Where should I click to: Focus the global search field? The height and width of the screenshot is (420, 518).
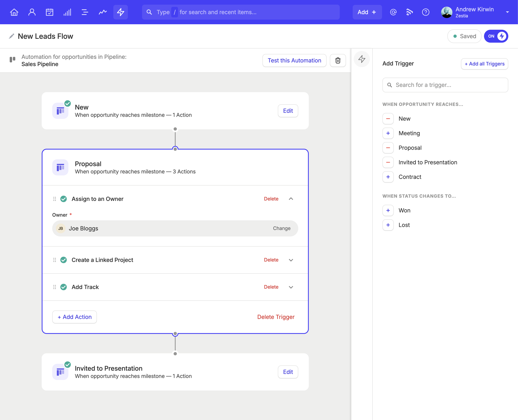[241, 12]
